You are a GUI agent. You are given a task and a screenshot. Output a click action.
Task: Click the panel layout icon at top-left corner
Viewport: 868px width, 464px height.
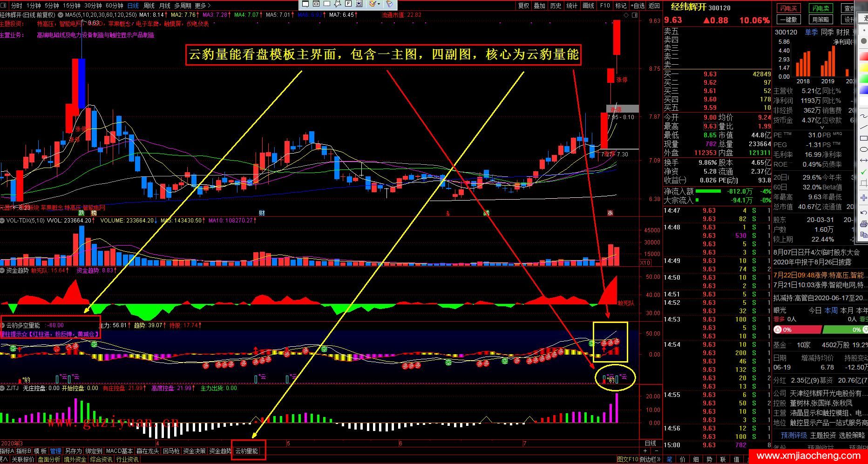coord(4,6)
